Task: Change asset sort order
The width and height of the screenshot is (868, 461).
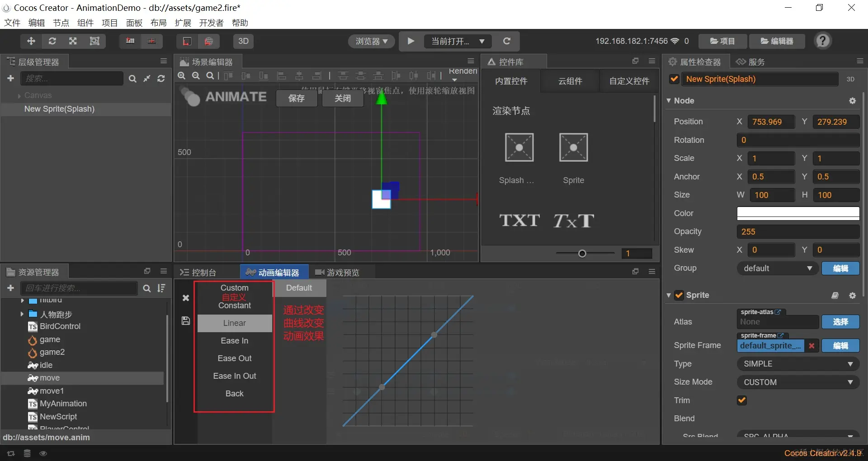Action: pyautogui.click(x=161, y=288)
